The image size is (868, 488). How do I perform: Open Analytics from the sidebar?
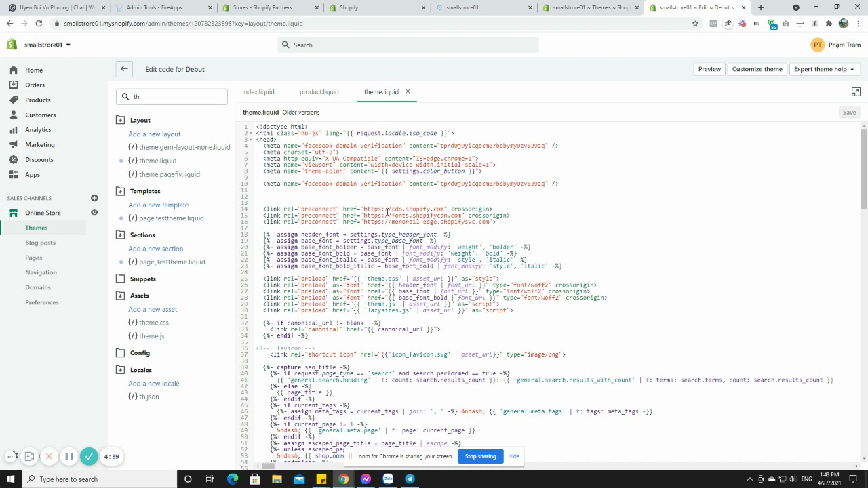pyautogui.click(x=38, y=129)
